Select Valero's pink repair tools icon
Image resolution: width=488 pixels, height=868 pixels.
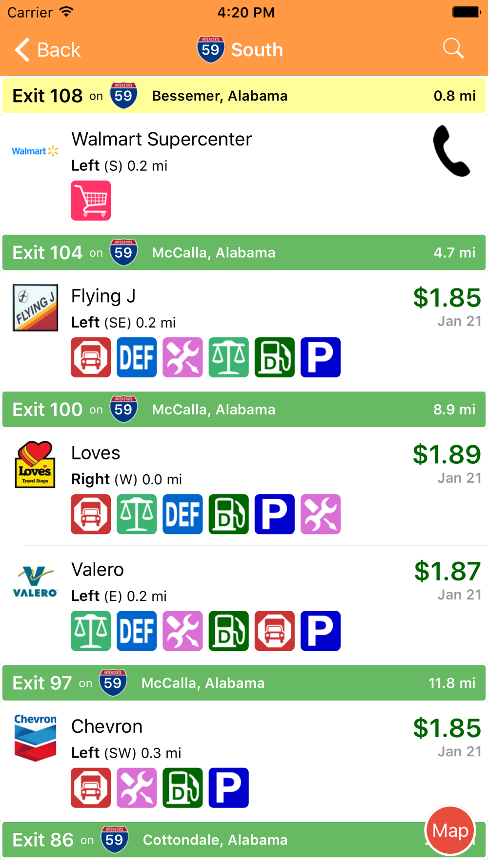[183, 631]
